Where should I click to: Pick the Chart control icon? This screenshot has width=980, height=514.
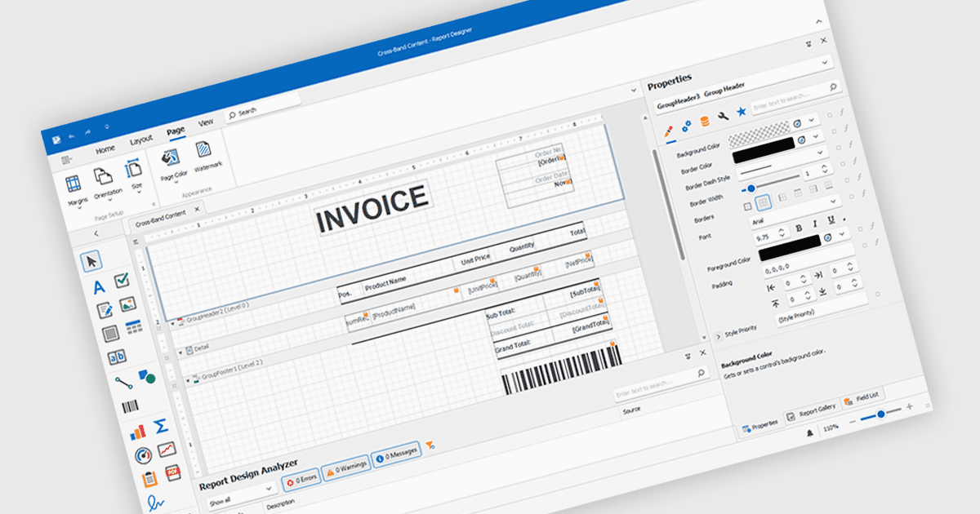tap(137, 432)
